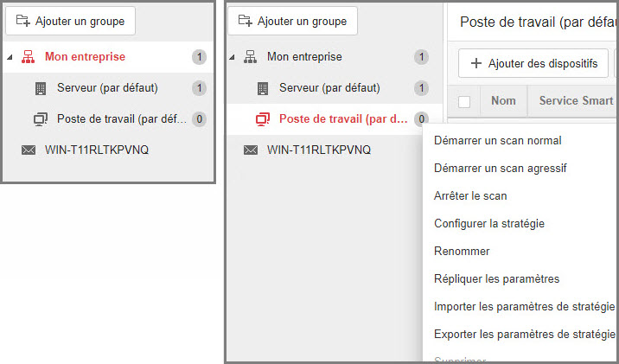Click the red Mon entreprise network icon
619x364 pixels.
(29, 57)
